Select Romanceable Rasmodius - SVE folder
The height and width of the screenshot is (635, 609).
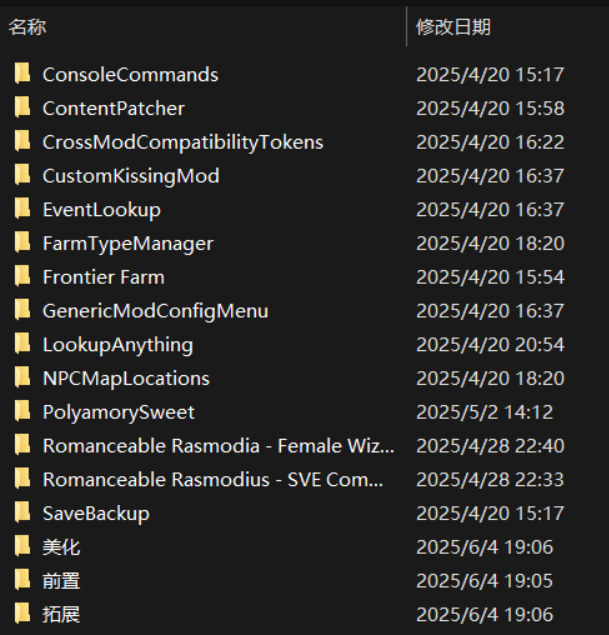[212, 480]
